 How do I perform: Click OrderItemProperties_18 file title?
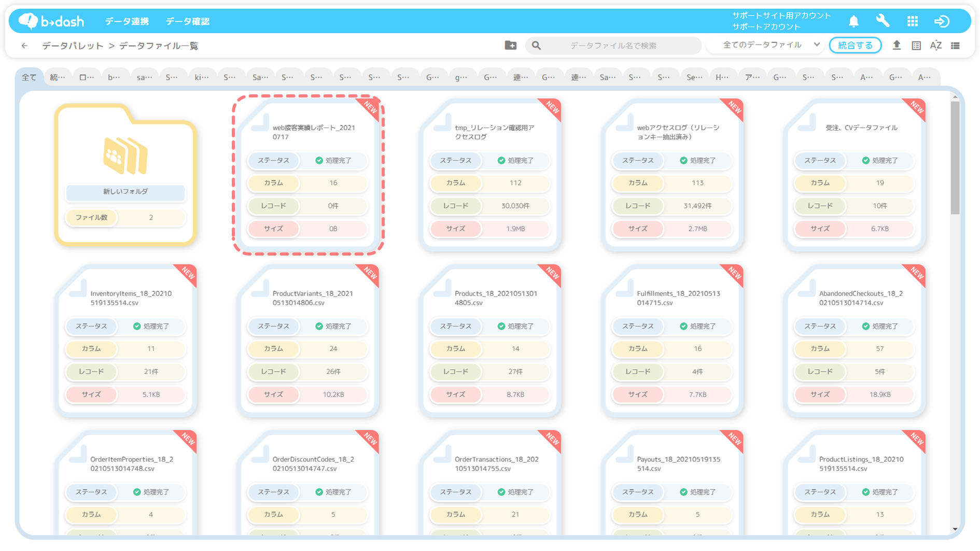pos(132,464)
